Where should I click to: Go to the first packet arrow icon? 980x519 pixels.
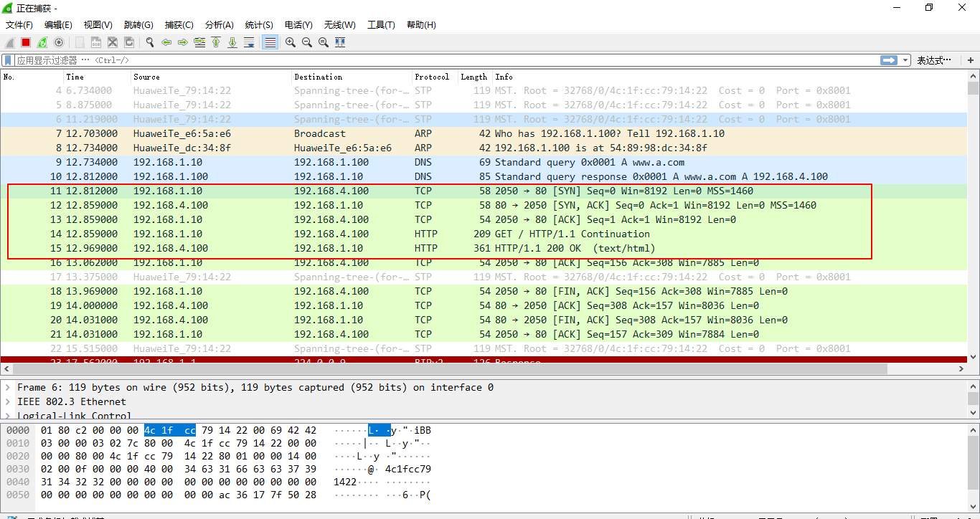[217, 42]
